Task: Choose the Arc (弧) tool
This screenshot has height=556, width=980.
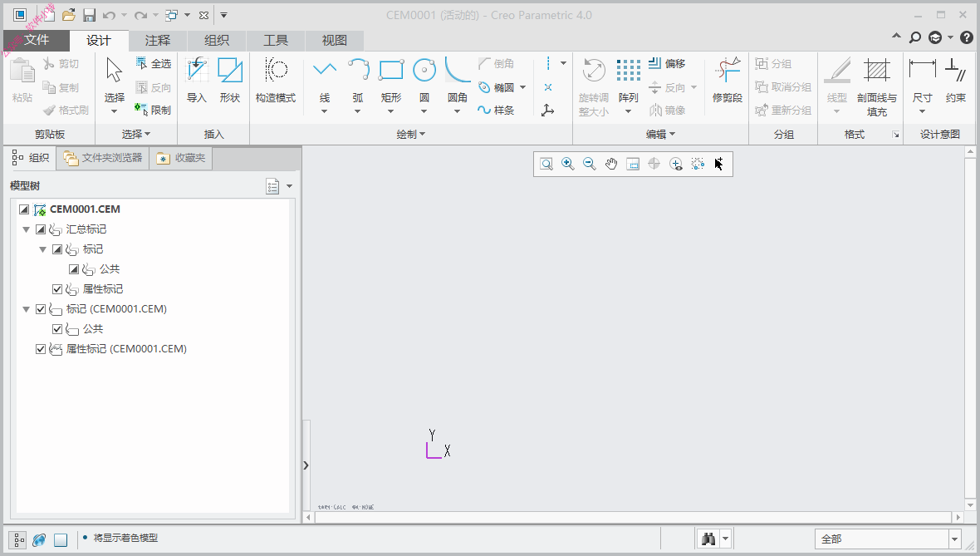Action: 357,78
